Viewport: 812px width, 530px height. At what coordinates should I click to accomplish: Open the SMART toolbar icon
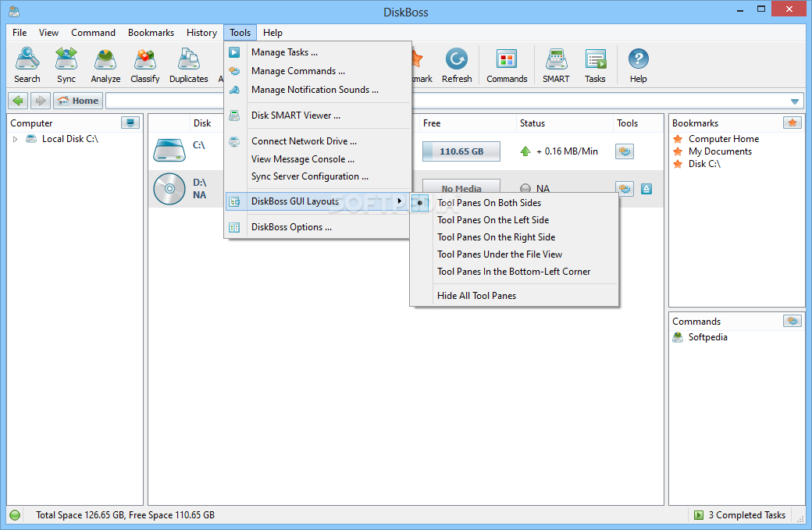(x=556, y=65)
